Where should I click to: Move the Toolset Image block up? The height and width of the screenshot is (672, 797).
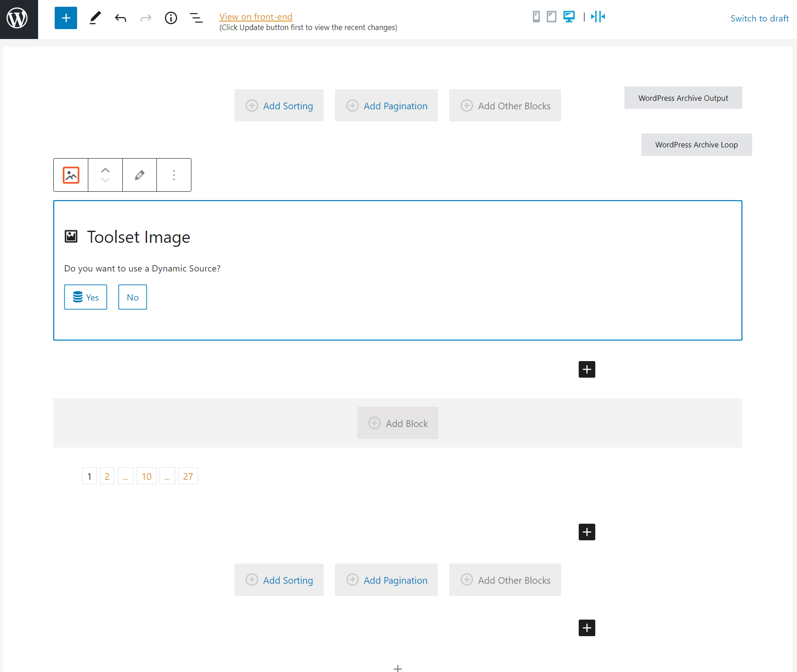105,170
